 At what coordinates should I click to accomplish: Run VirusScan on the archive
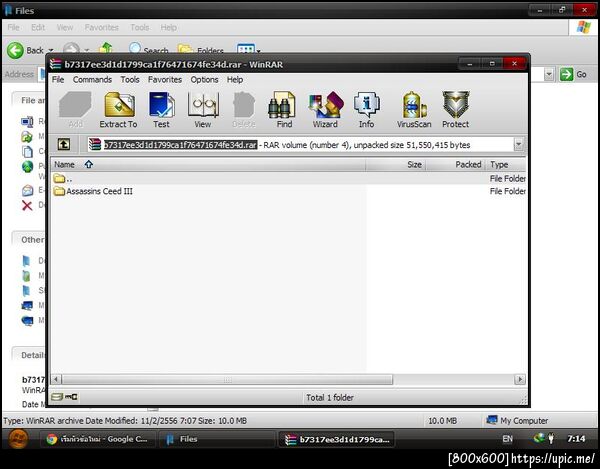[x=414, y=110]
